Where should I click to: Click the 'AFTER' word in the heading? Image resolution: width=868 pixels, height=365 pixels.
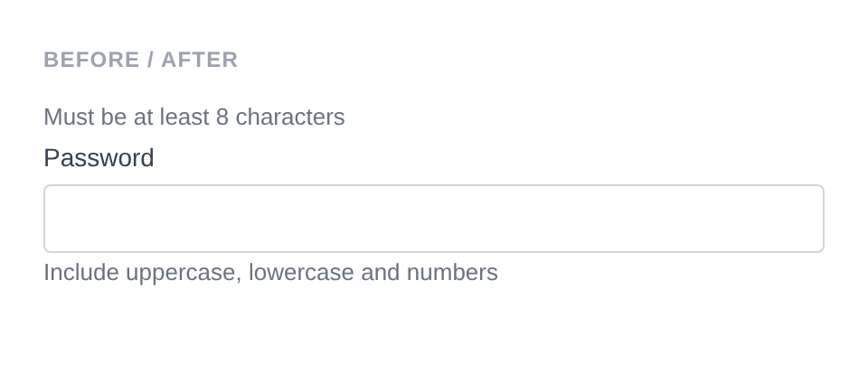tap(200, 60)
